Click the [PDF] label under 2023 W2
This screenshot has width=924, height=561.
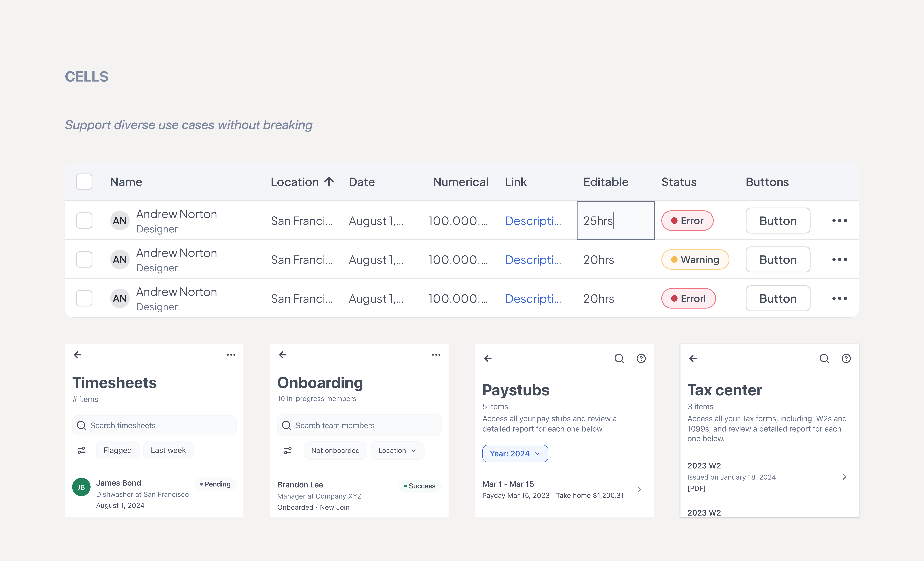click(x=696, y=488)
